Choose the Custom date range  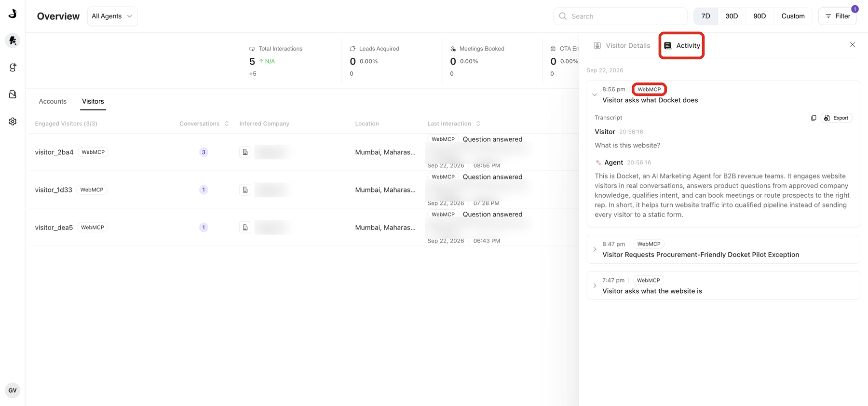793,16
